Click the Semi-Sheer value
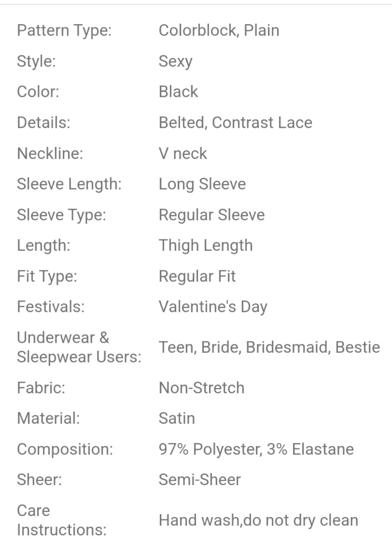392x544 pixels. [x=200, y=480]
